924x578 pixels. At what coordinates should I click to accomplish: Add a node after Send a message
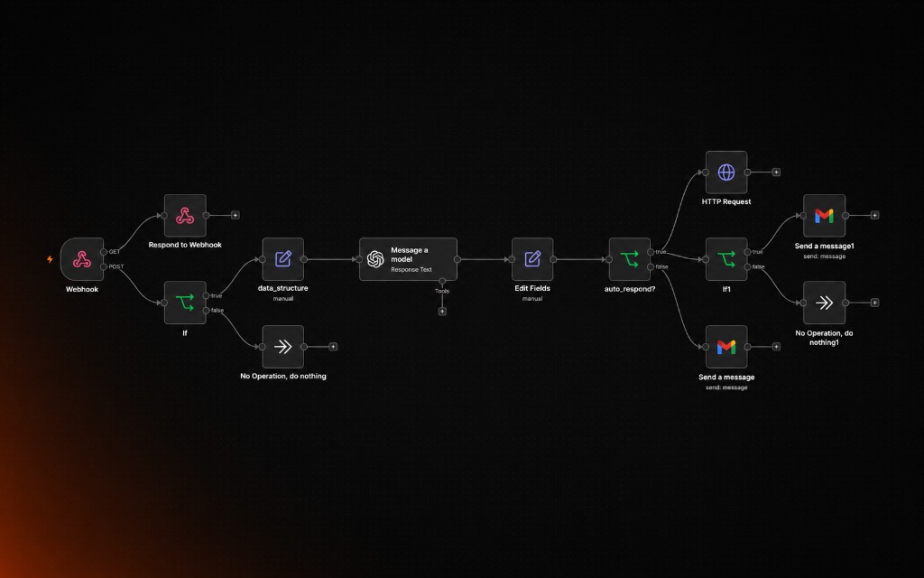776,347
